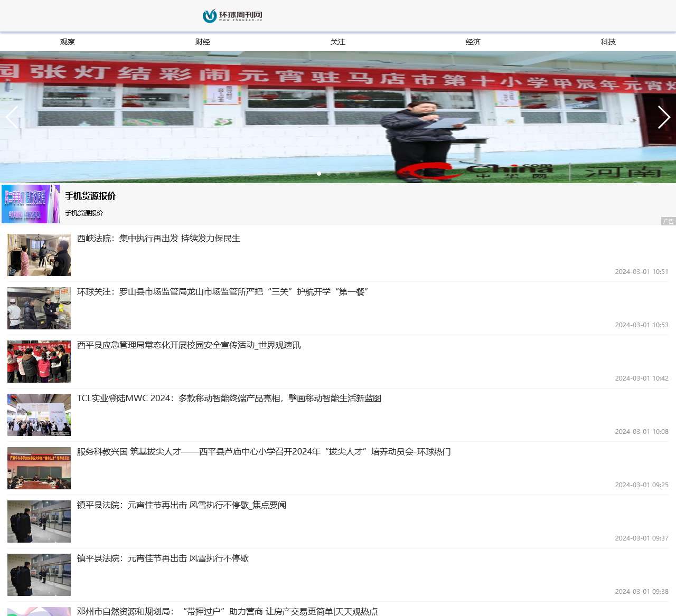Click timestamp 2024-03-01 09:25
Image resolution: width=676 pixels, height=616 pixels.
coord(642,485)
